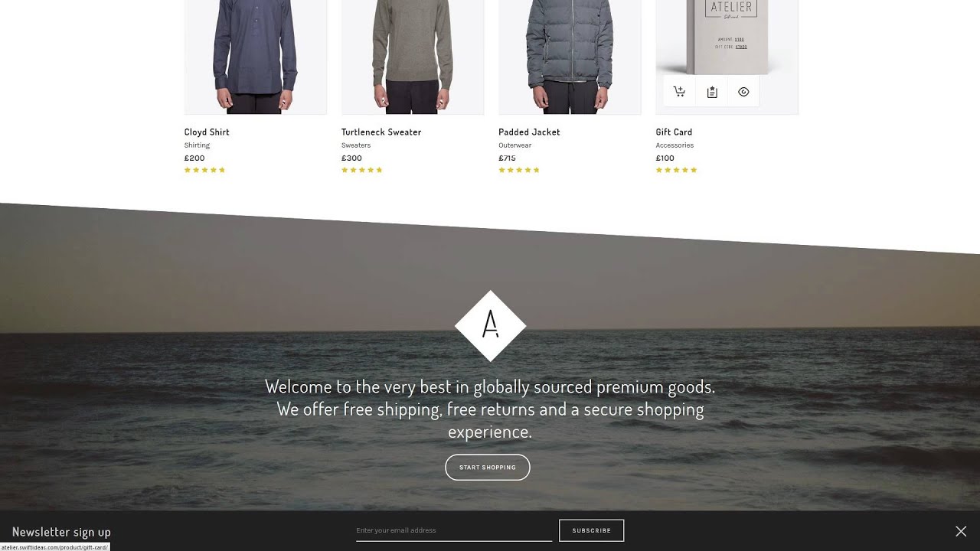Open the Cloyd Shirt product link
980x551 pixels.
(207, 132)
